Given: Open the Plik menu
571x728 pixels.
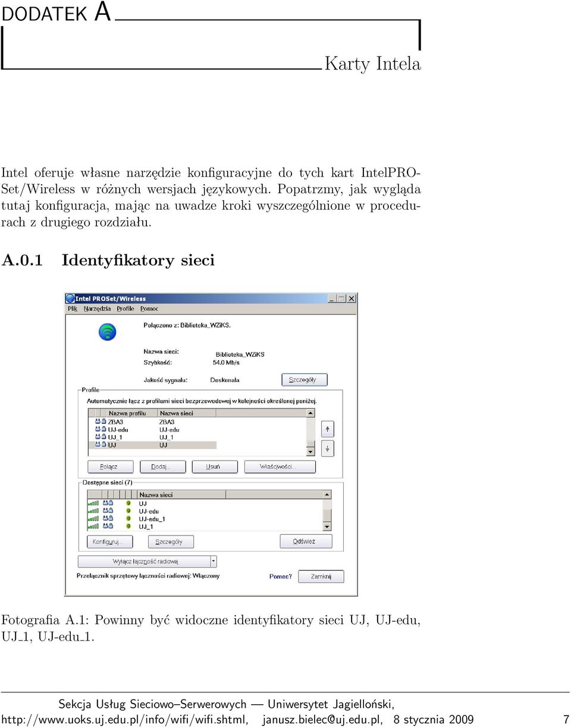Looking at the screenshot, I should click(x=73, y=308).
